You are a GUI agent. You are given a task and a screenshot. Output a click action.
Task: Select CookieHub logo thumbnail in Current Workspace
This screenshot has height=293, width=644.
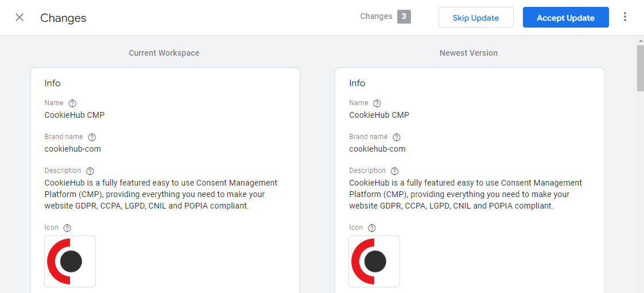70,261
